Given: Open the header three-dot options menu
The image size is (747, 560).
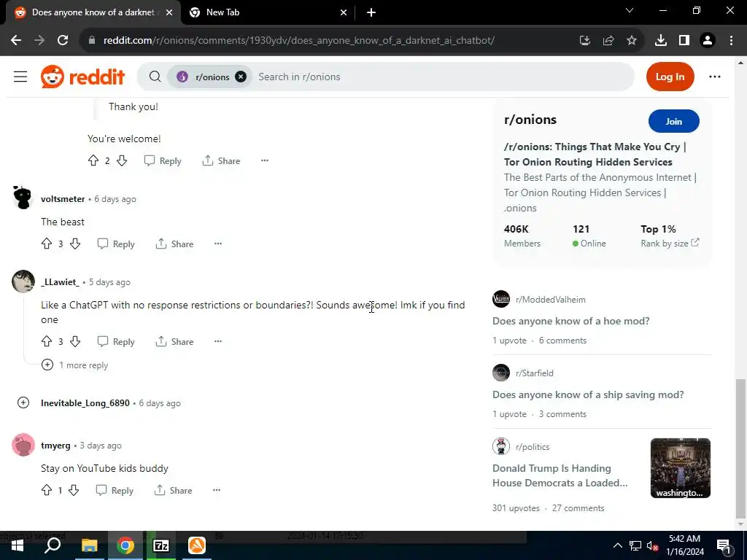Looking at the screenshot, I should click(x=715, y=77).
